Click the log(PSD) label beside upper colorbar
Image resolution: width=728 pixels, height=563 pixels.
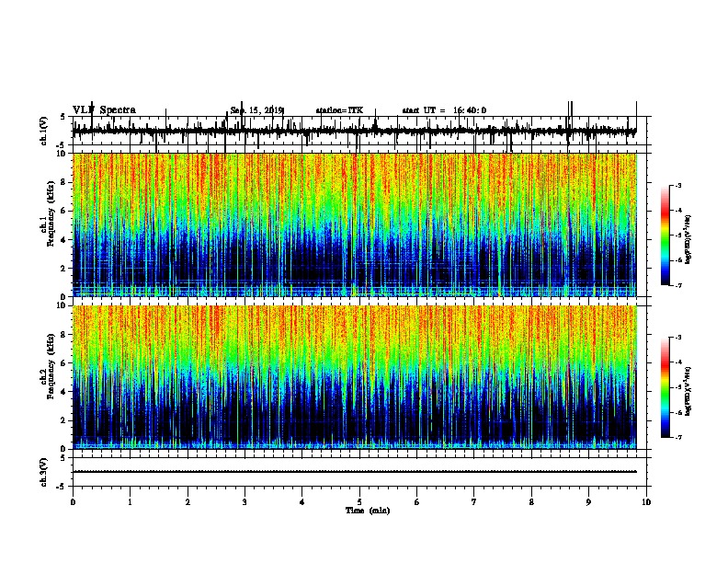coord(688,239)
